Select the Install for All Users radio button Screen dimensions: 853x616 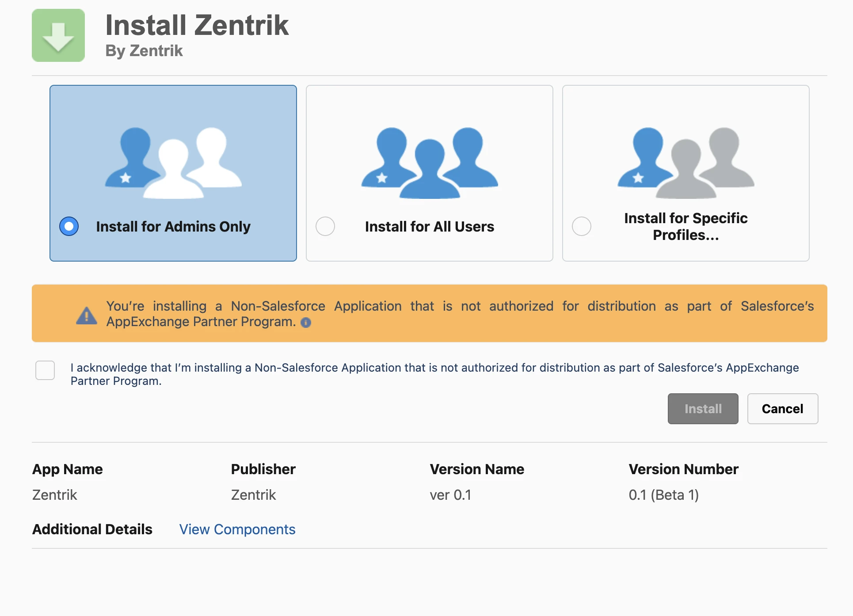[325, 226]
